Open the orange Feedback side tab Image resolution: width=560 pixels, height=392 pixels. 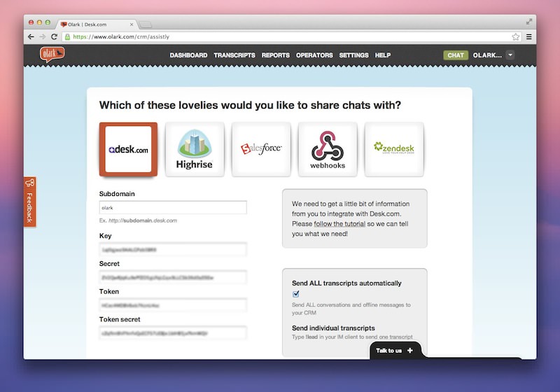pos(29,202)
